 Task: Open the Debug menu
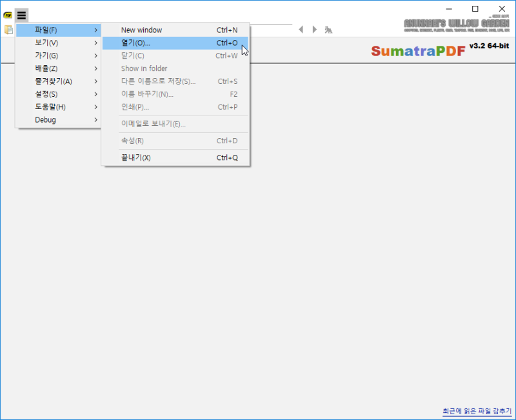(59, 120)
